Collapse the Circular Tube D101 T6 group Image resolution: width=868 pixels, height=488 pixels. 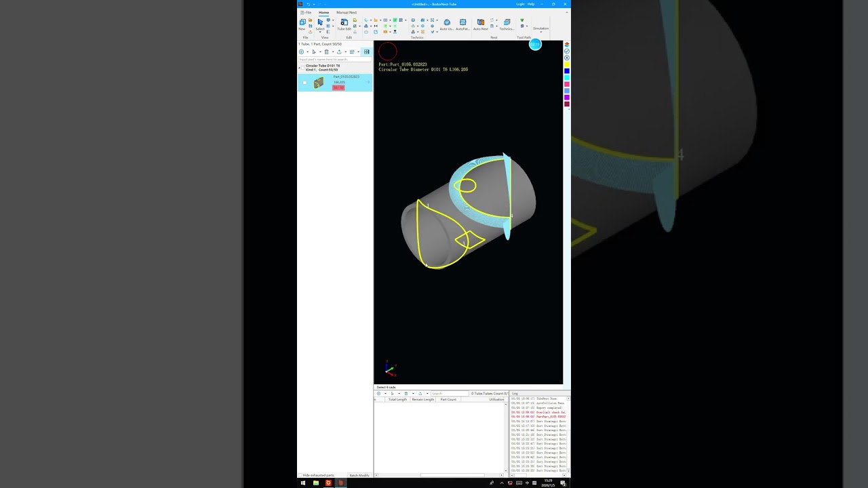pyautogui.click(x=299, y=68)
